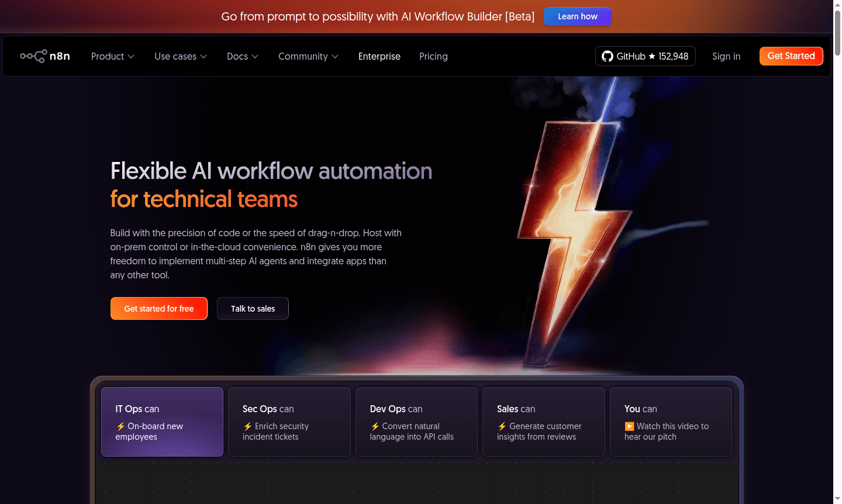Click Learn how in the announcement banner
Screen dimensions: 842x504
tap(577, 16)
